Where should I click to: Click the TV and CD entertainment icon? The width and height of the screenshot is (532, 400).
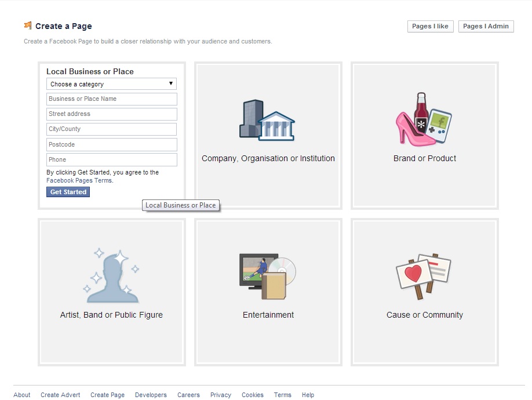[268, 276]
